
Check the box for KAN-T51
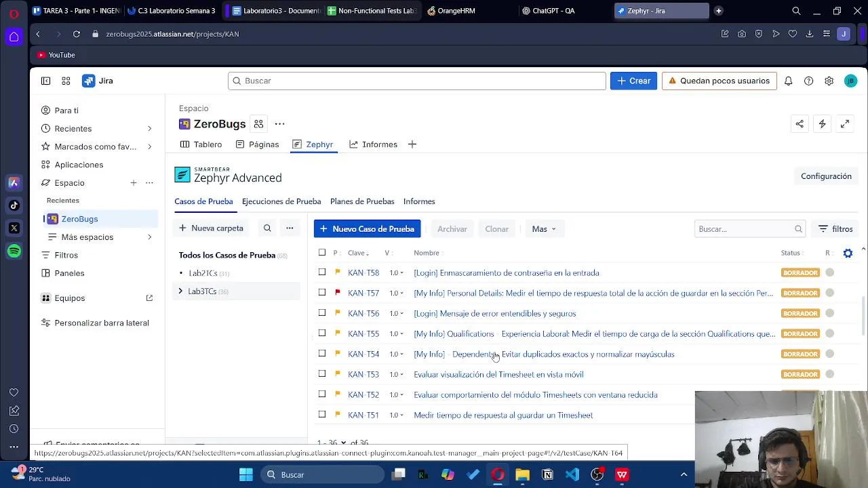pos(322,415)
